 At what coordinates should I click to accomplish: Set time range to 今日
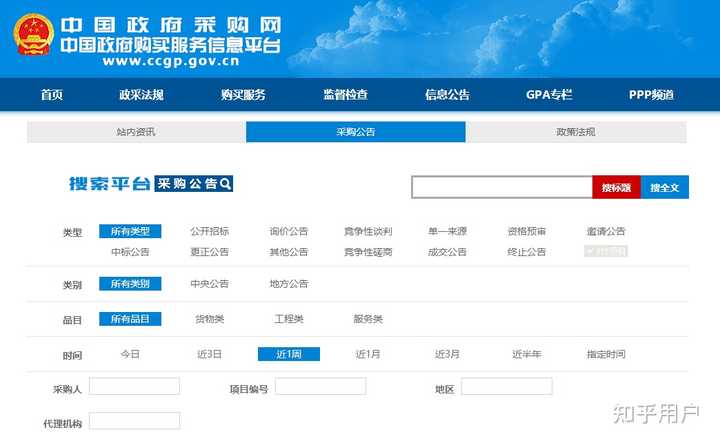tap(130, 354)
